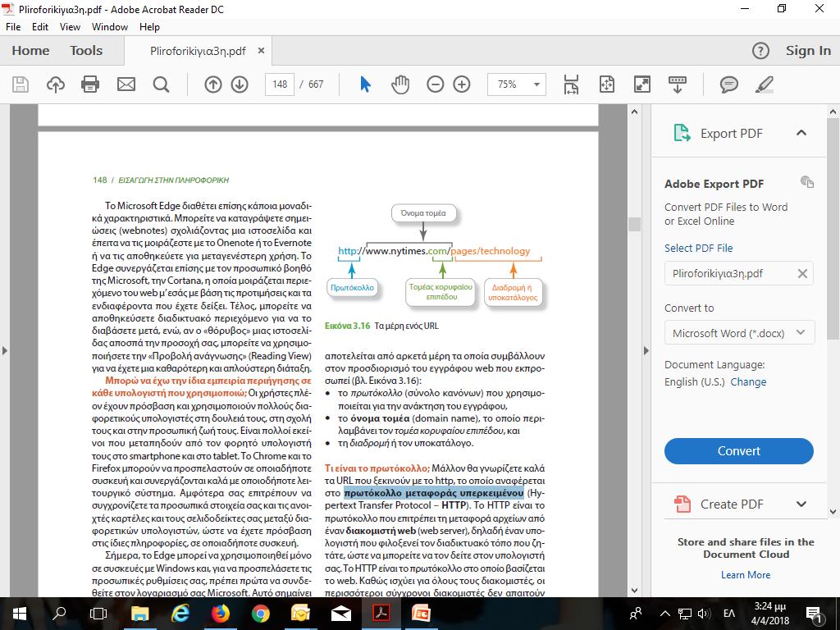Remove selected file Pliroforikiγια3η.pdf with X

(x=802, y=274)
